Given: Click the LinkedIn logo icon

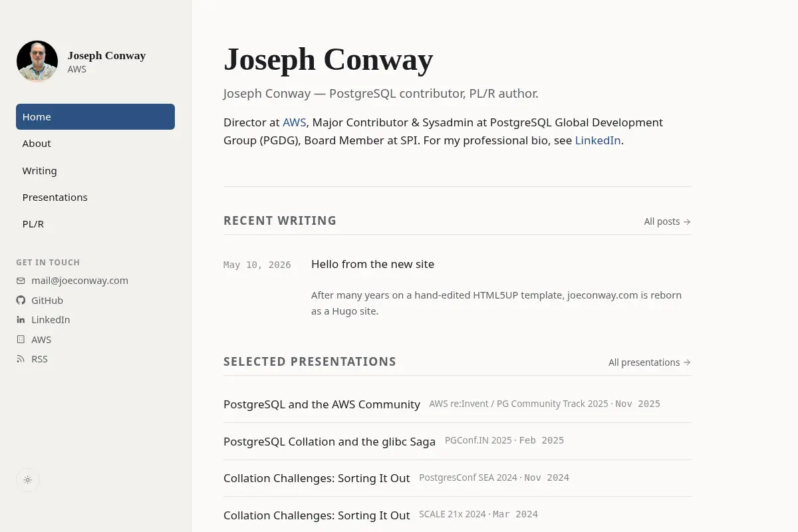Looking at the screenshot, I should [21, 320].
